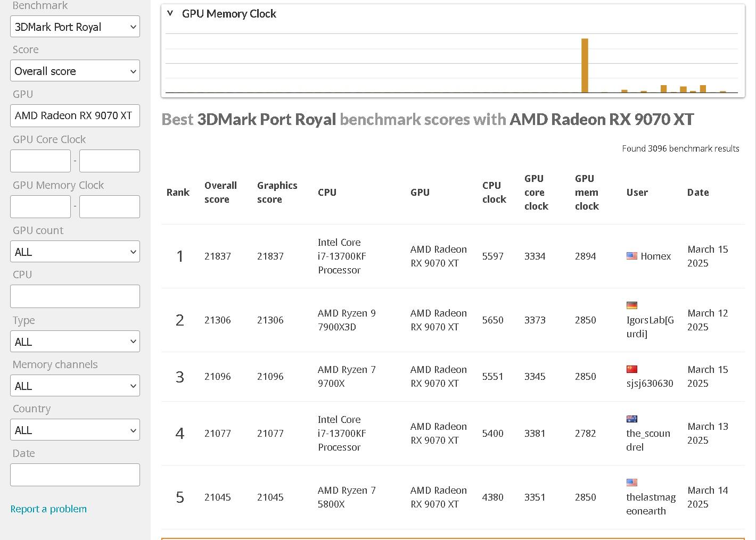This screenshot has height=540, width=756.
Task: Collapse the GPU Memory Clock chart
Action: [170, 13]
